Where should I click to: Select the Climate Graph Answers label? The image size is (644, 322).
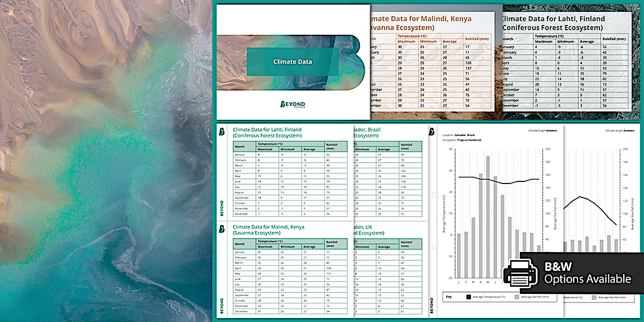pos(542,131)
